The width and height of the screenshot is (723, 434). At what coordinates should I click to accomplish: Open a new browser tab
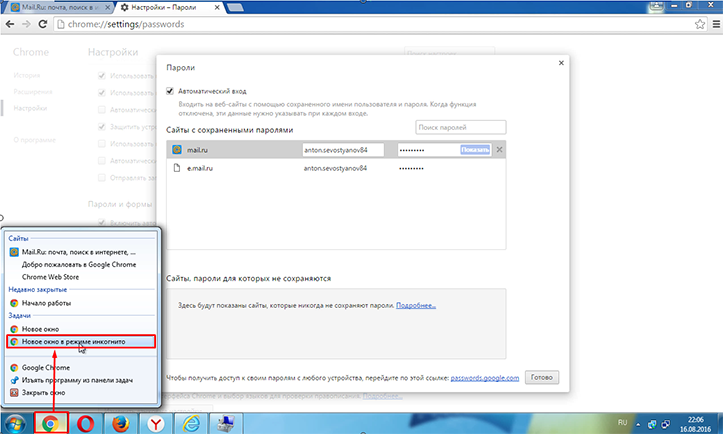(x=235, y=7)
